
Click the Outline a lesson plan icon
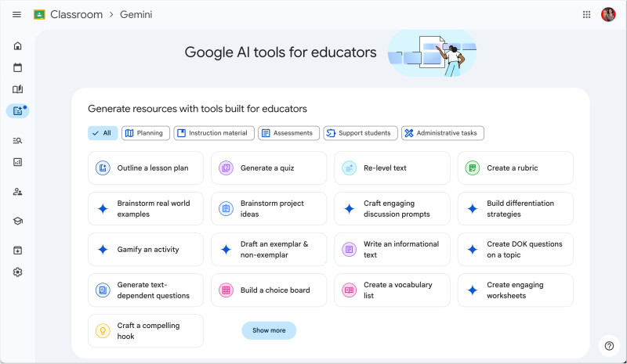click(103, 168)
